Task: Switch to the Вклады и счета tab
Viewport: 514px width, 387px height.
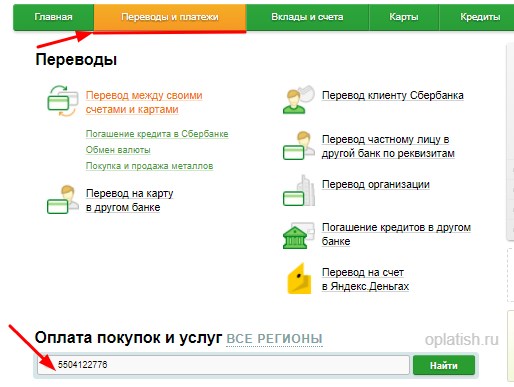Action: (x=307, y=17)
